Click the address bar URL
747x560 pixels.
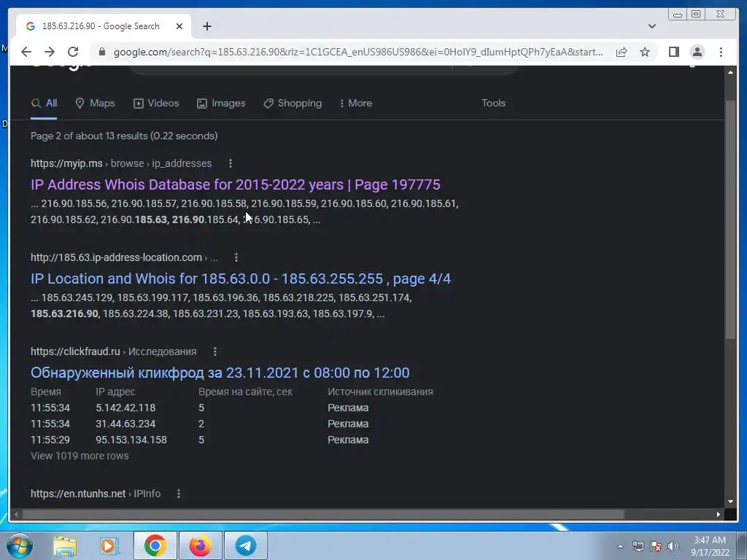357,52
